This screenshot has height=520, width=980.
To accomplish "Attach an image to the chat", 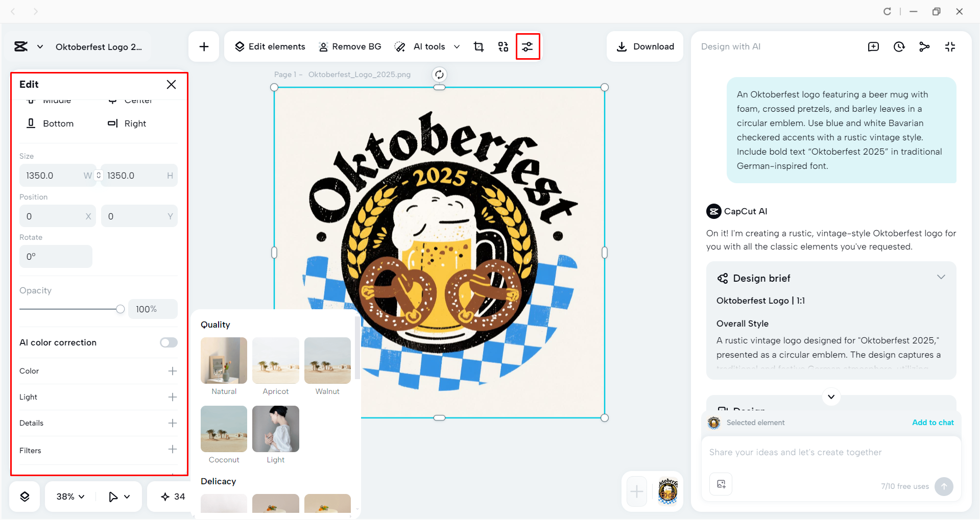I will tap(721, 484).
